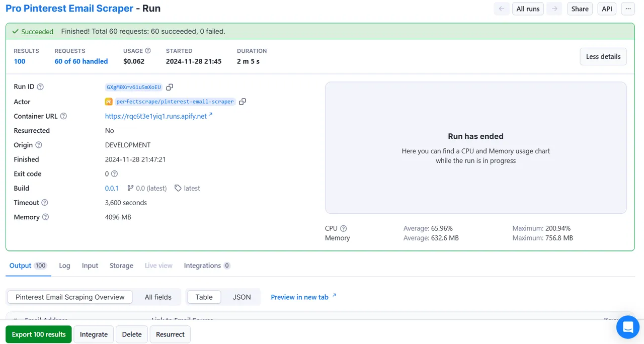Open the Container URL link
This screenshot has height=344, width=644.
[158, 116]
